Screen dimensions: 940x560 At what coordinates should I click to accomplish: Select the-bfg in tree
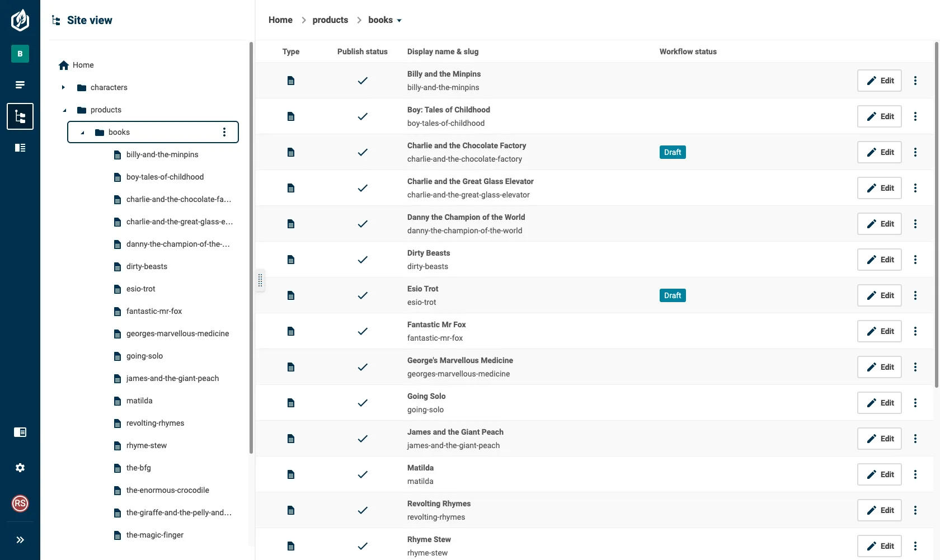pos(139,468)
